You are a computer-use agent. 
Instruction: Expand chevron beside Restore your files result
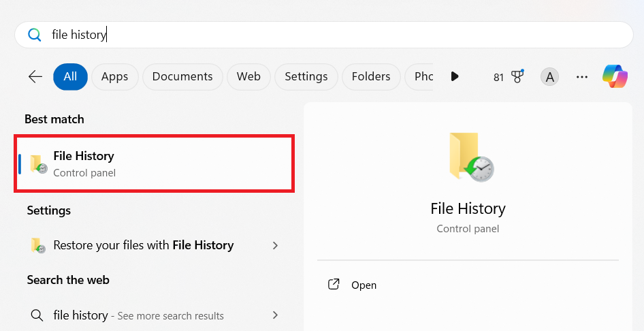coord(275,245)
